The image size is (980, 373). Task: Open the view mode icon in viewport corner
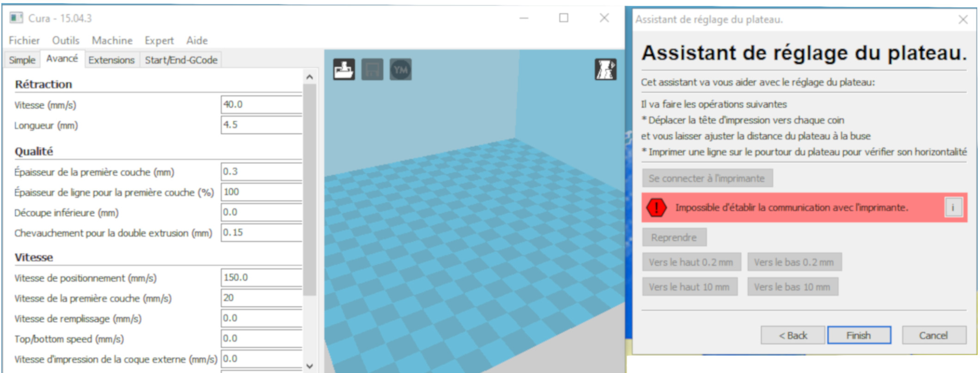605,69
